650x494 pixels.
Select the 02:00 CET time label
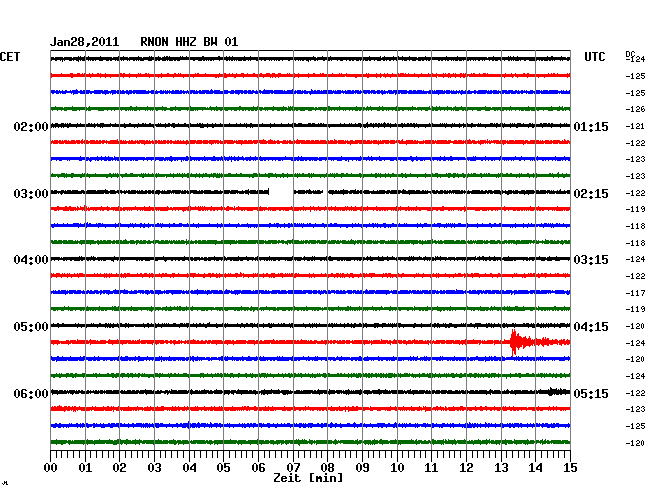click(x=31, y=126)
